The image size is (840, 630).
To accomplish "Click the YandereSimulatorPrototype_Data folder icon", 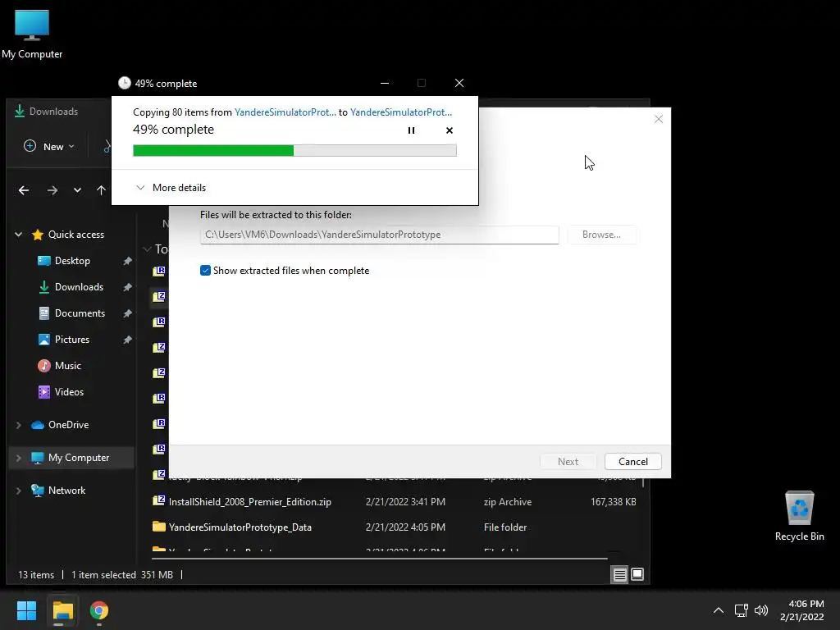I will (158, 527).
